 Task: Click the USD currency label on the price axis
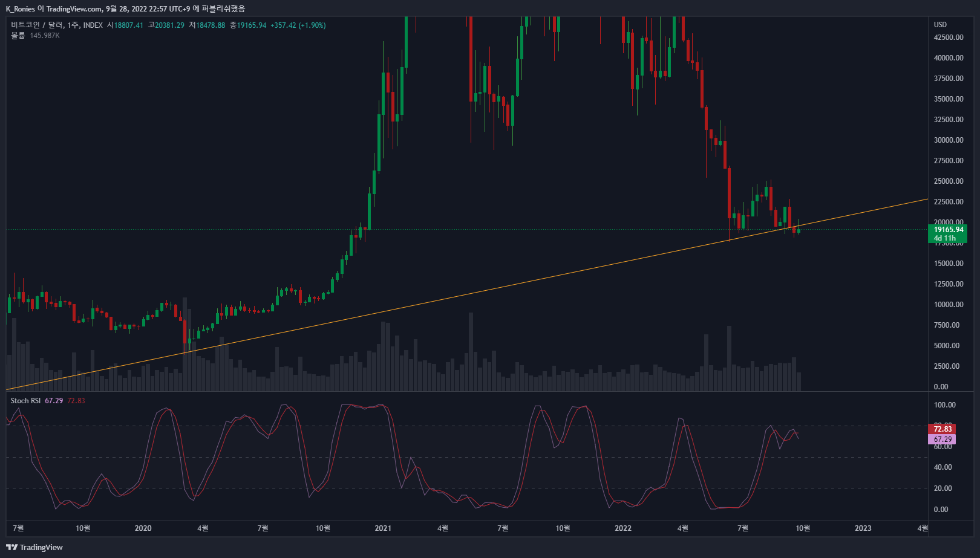tap(940, 25)
